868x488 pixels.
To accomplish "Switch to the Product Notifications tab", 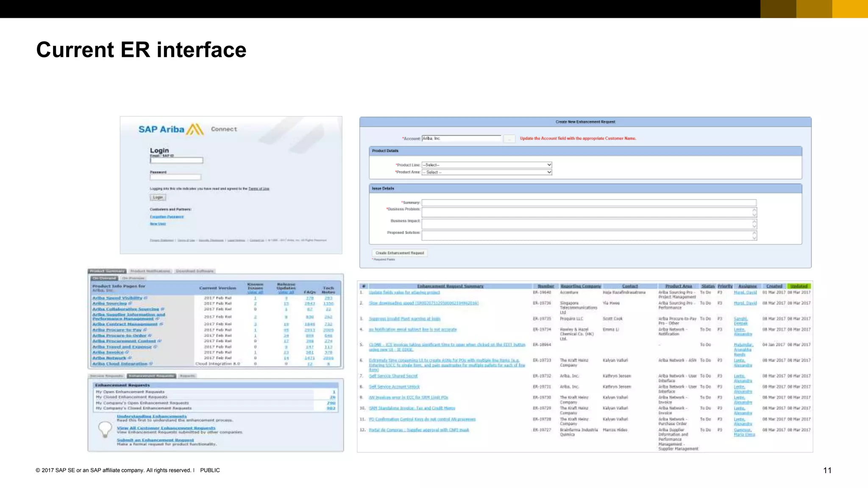I will (150, 271).
